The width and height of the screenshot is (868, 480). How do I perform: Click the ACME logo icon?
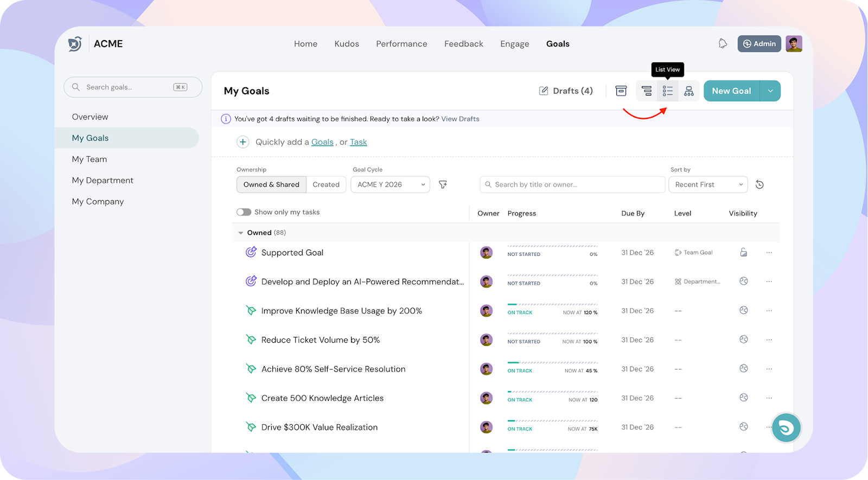75,44
